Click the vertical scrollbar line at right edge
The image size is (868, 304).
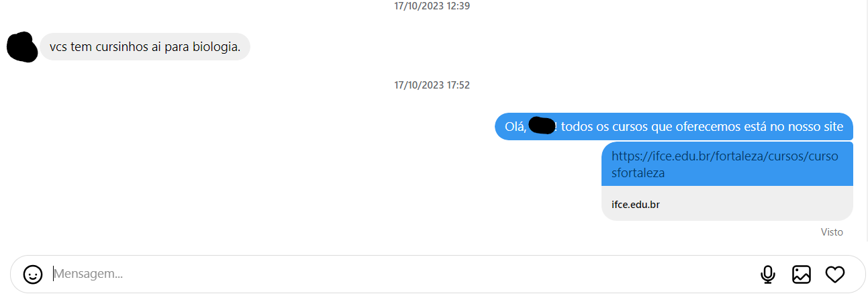point(867,121)
